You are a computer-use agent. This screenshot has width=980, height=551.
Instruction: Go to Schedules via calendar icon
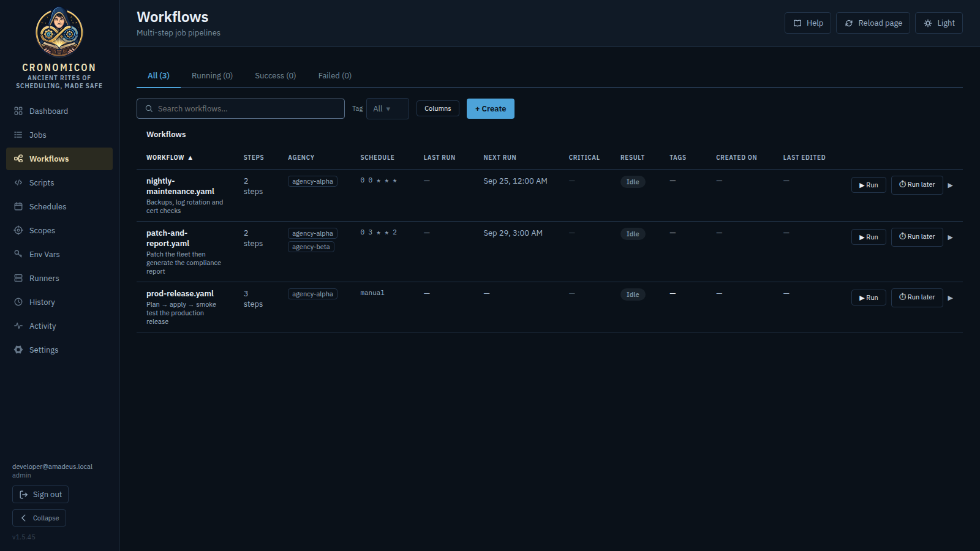point(18,206)
